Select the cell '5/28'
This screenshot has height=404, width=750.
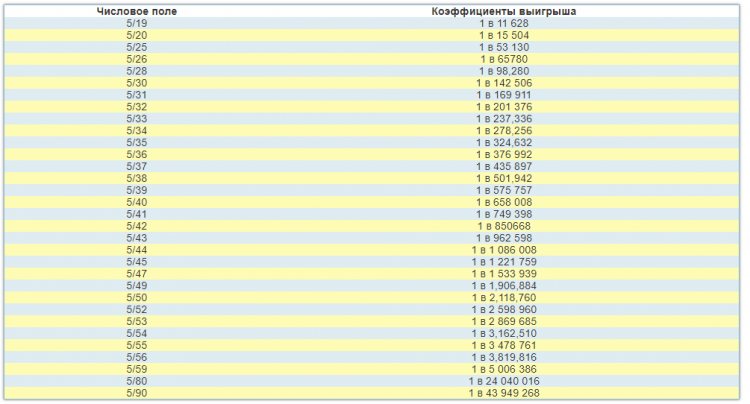[137, 71]
